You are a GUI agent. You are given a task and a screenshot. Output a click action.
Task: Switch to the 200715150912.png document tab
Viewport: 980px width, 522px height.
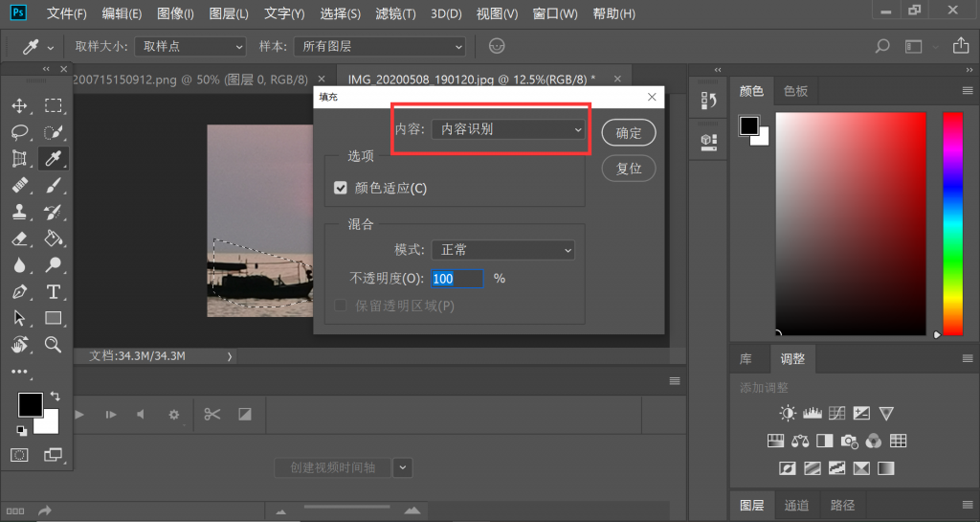click(190, 79)
